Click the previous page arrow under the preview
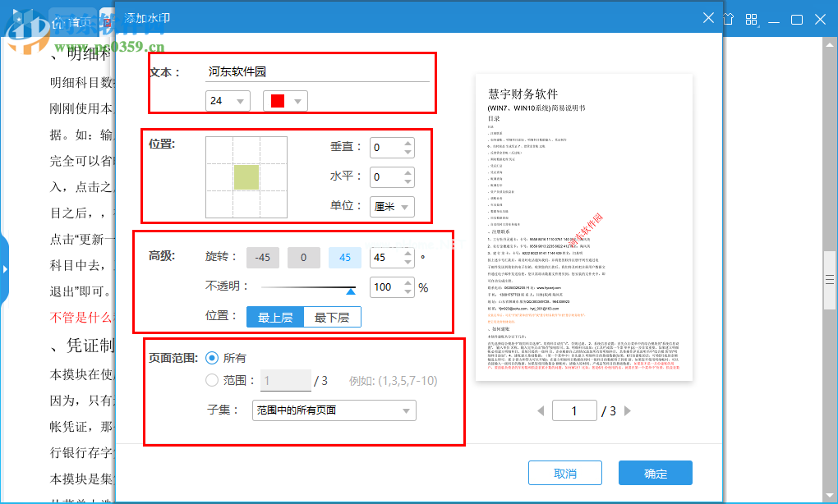 [541, 410]
